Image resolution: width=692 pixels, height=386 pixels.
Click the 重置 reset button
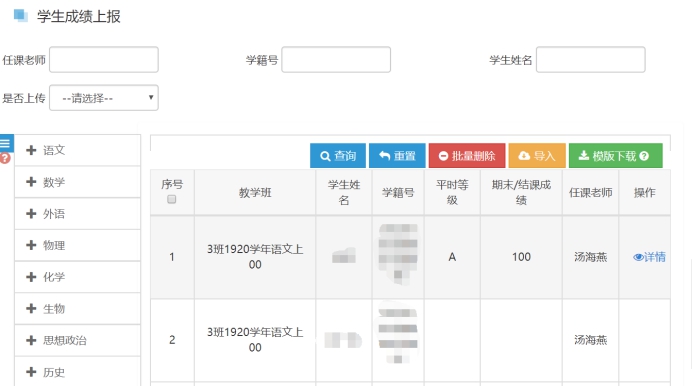click(397, 156)
